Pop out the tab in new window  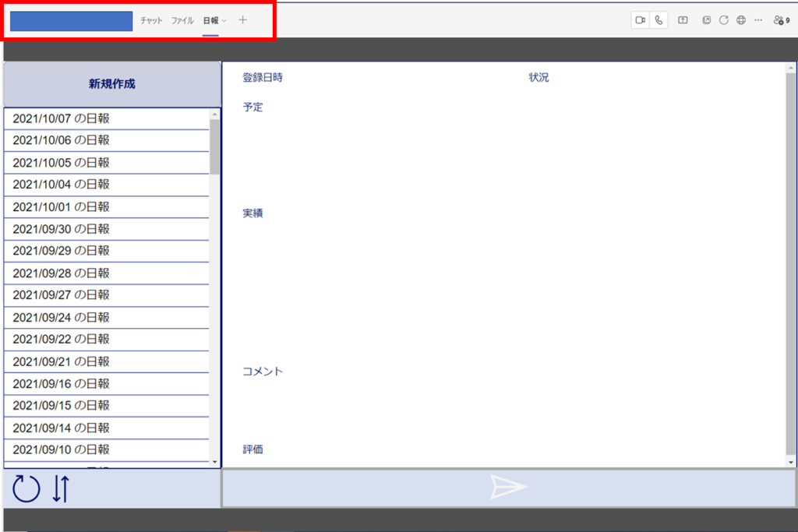[x=707, y=20]
